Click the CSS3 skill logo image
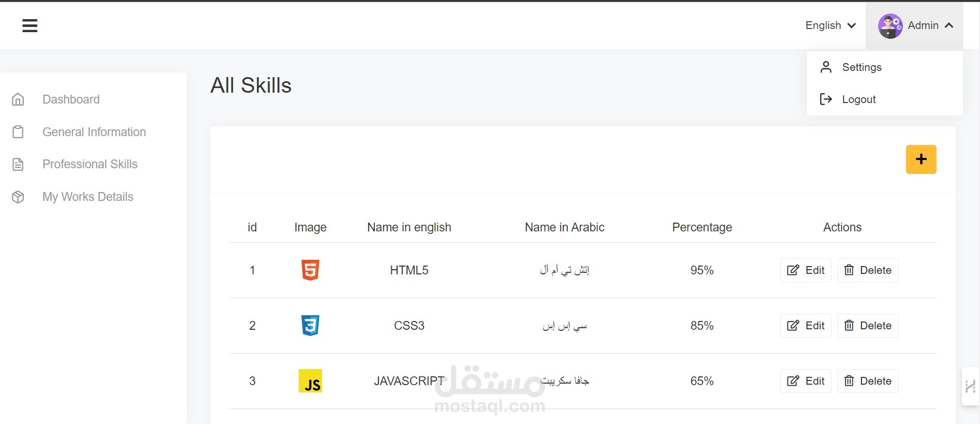980x424 pixels. pyautogui.click(x=310, y=326)
